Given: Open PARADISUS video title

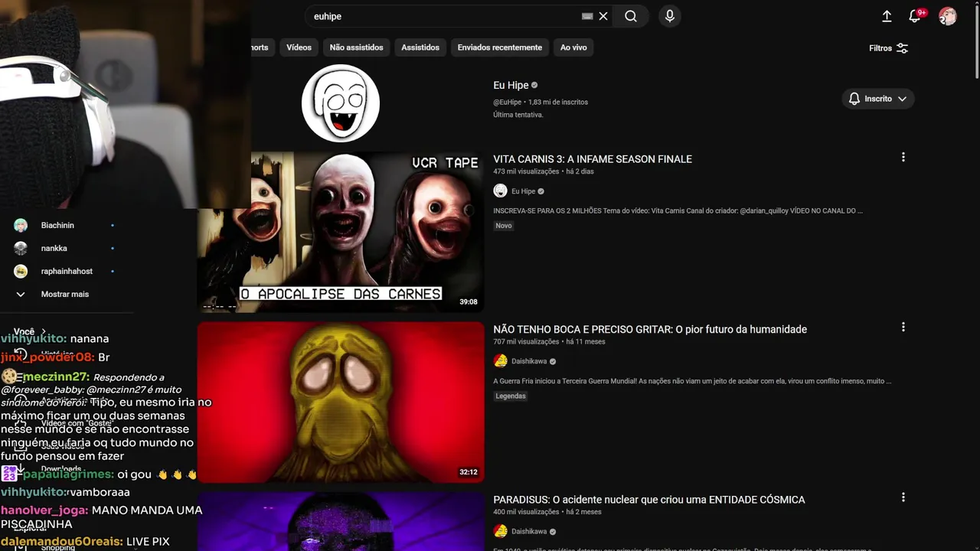Looking at the screenshot, I should click(649, 500).
